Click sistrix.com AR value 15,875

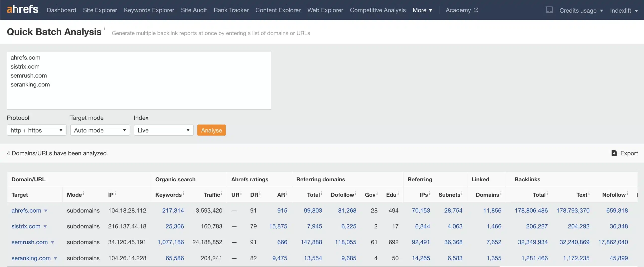coord(278,226)
